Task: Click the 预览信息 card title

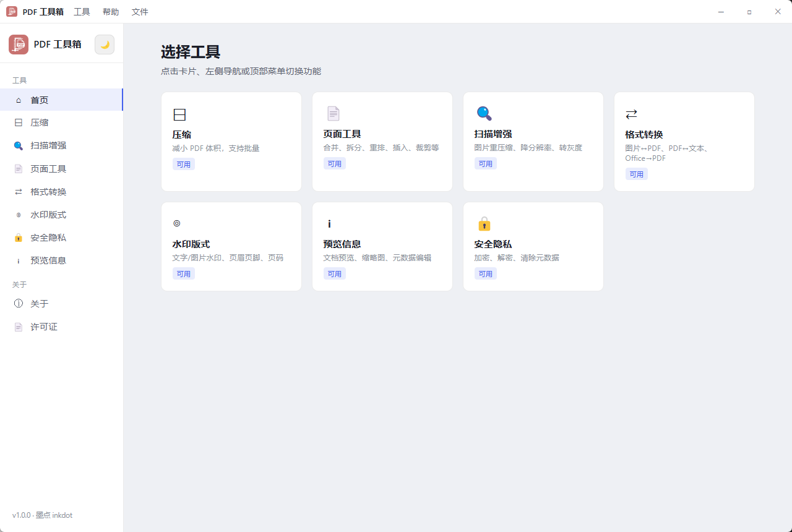Action: point(342,244)
